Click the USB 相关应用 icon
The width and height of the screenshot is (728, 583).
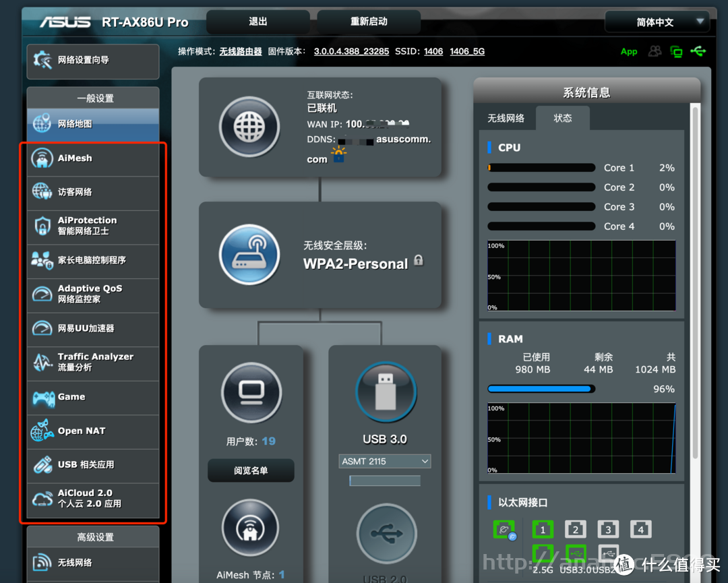42,464
